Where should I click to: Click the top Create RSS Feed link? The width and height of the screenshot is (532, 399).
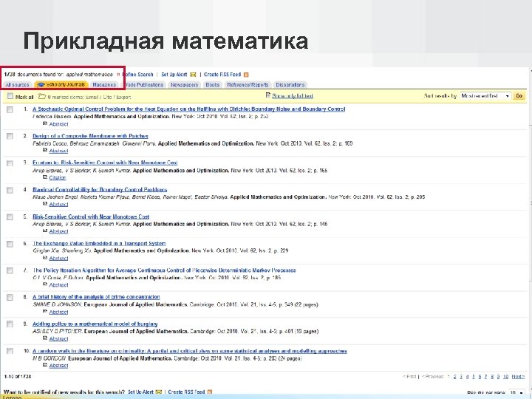pyautogui.click(x=222, y=75)
